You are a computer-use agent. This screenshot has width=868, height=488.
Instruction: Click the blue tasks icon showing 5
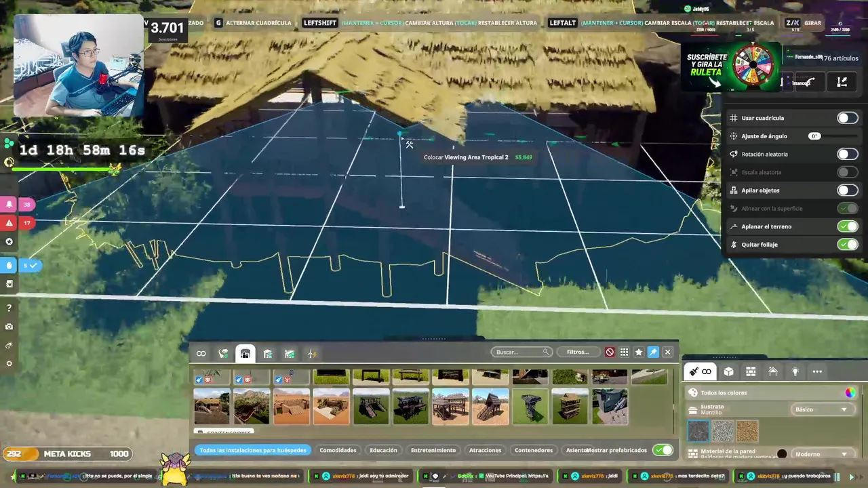click(x=9, y=265)
